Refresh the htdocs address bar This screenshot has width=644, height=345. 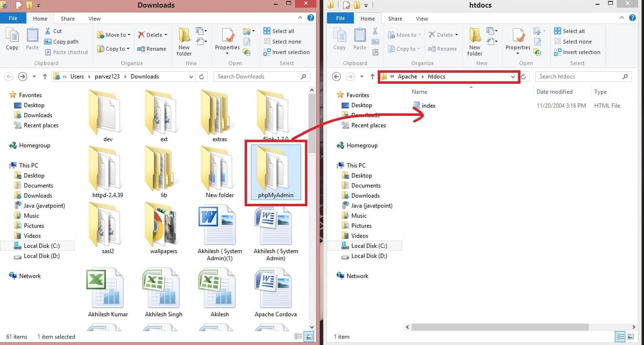click(x=525, y=77)
